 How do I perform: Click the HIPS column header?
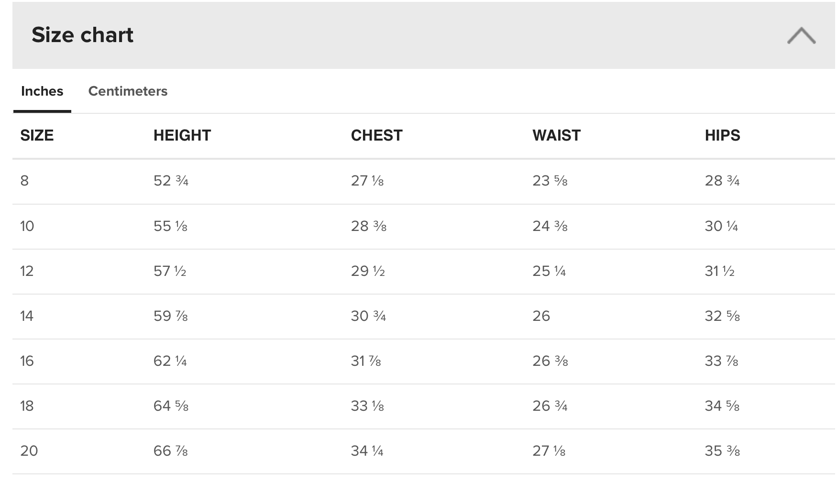click(x=722, y=135)
